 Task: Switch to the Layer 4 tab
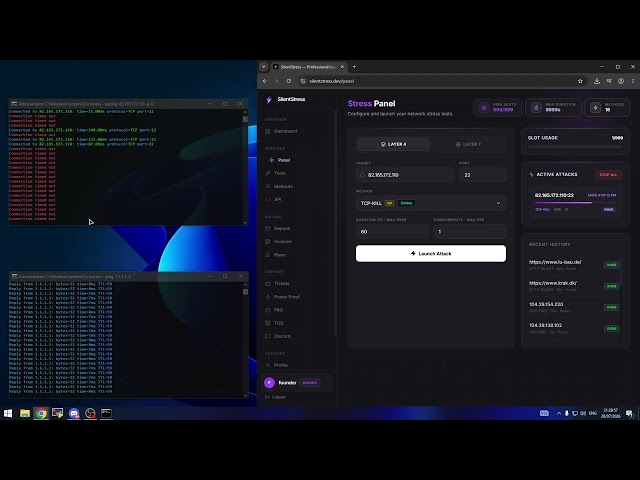click(x=393, y=144)
